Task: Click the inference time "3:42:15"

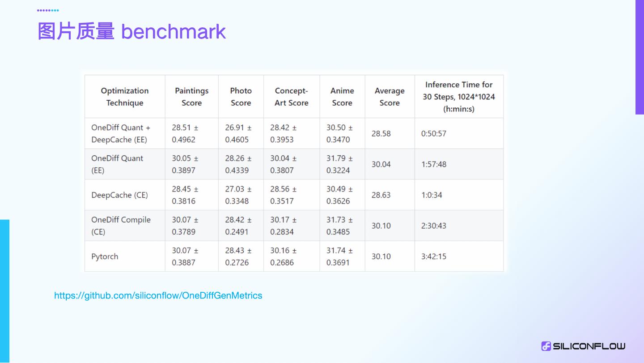Action: pyautogui.click(x=434, y=256)
